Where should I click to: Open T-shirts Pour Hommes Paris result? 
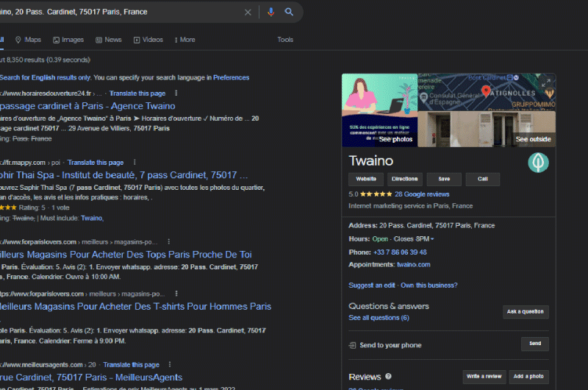coord(135,306)
